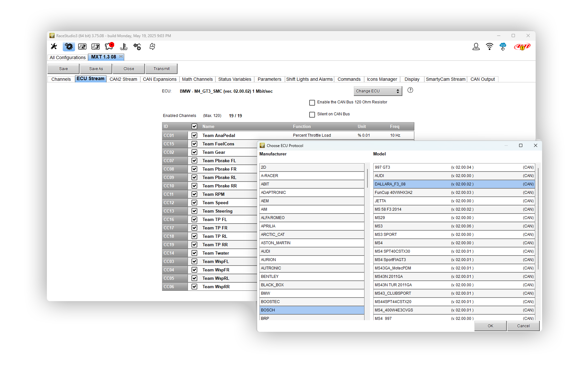Viewport: 588px width, 368px height.
Task: Click the Close configuration button
Action: [129, 69]
